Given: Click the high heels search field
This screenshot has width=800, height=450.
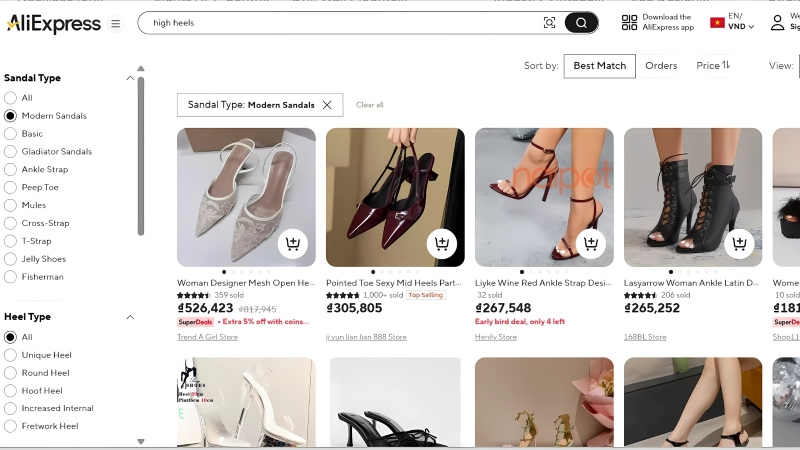Looking at the screenshot, I should (x=340, y=23).
